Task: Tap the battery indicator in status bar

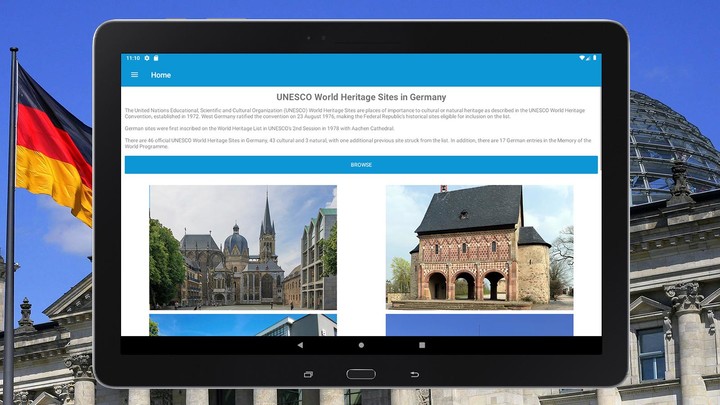Action: point(592,58)
